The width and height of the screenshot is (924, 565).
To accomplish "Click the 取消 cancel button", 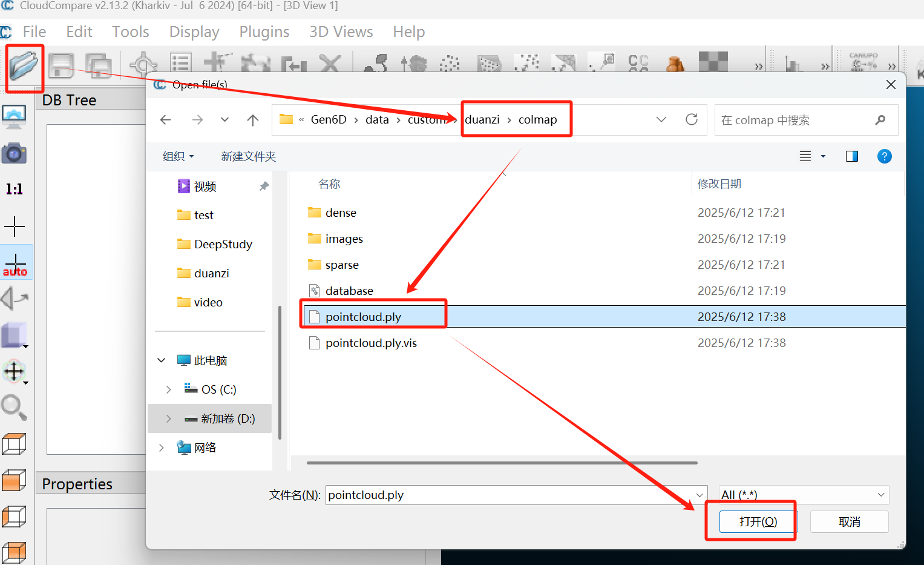I will click(x=849, y=521).
